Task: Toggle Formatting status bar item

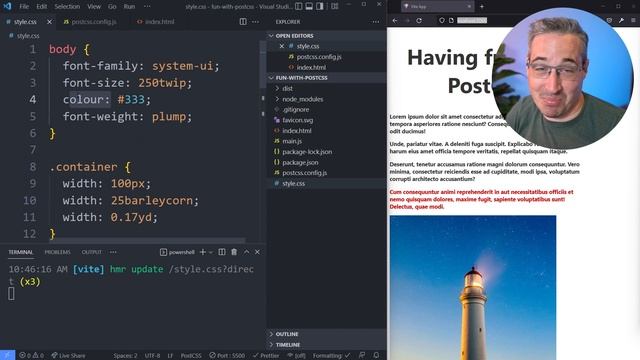Action: (331, 356)
